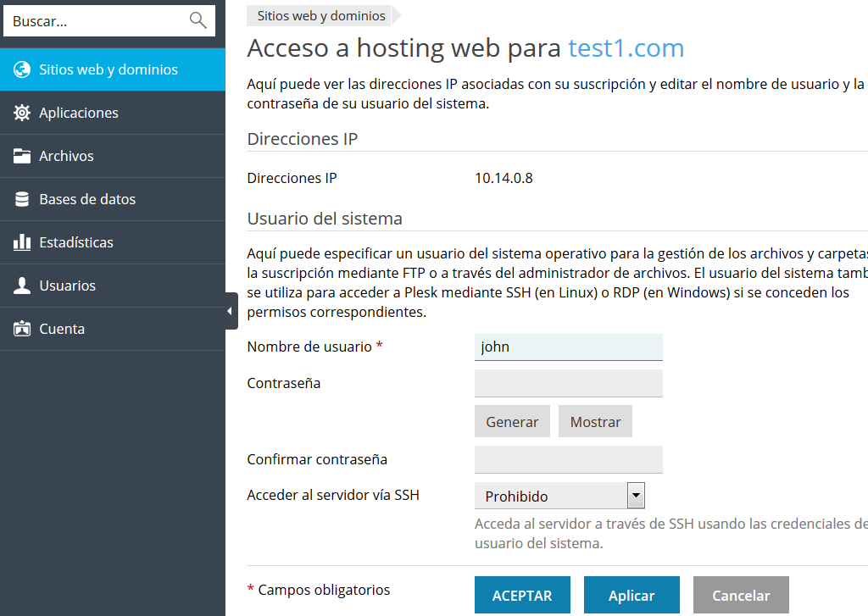Open the Archivos menu item

[66, 156]
